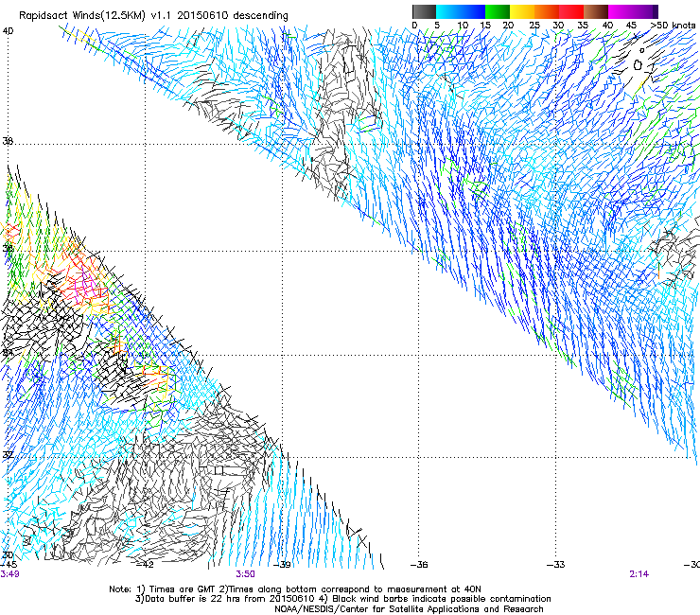Click the magenta 40-45 knots color band
Image resolution: width=700 pixels, height=615 pixels.
point(621,11)
